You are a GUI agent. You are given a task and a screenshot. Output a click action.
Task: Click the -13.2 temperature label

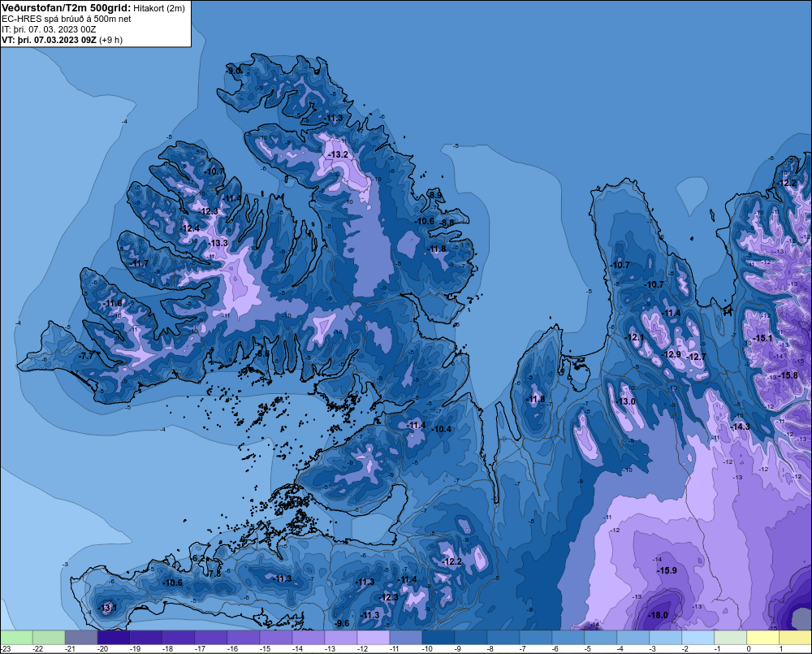click(338, 154)
